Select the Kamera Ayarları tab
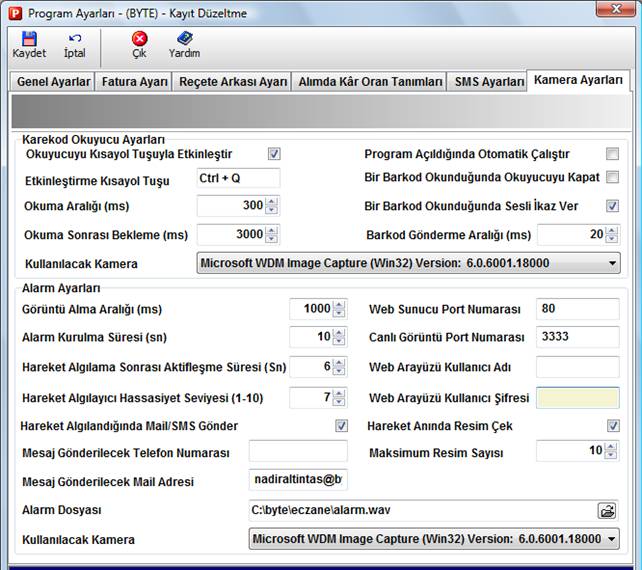 click(x=578, y=80)
